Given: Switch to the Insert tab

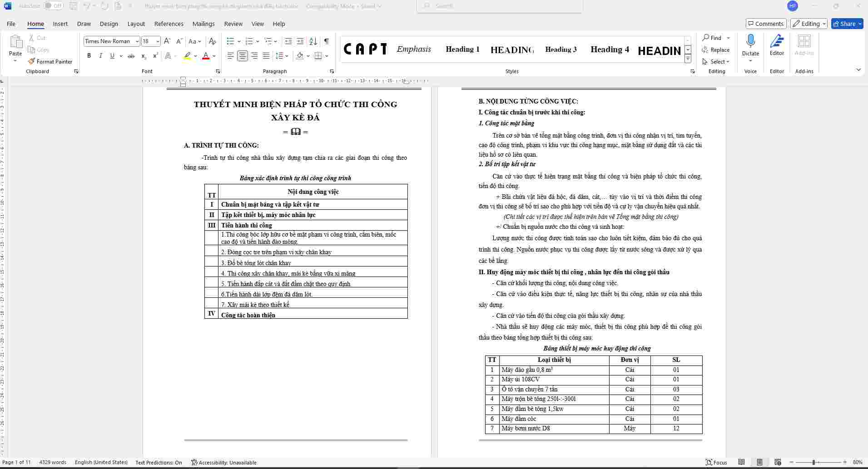Looking at the screenshot, I should pos(60,24).
